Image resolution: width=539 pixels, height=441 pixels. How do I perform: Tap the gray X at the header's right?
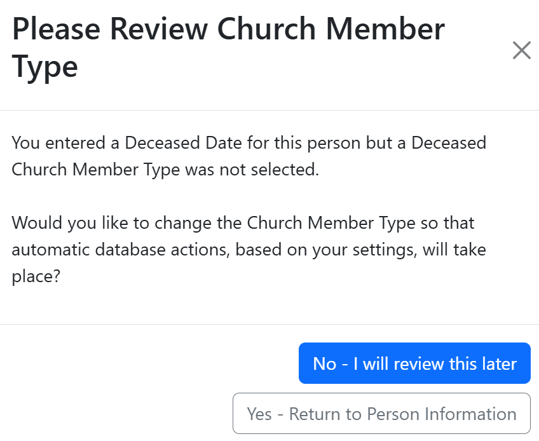(x=521, y=50)
